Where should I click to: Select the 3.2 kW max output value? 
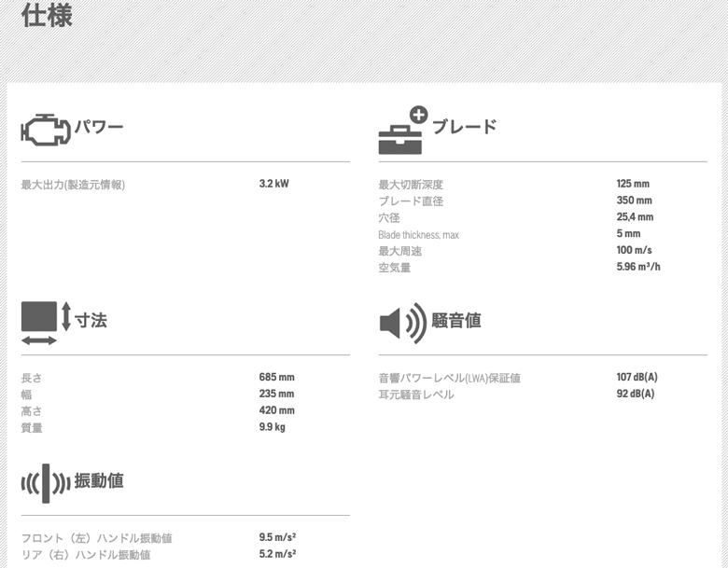273,184
